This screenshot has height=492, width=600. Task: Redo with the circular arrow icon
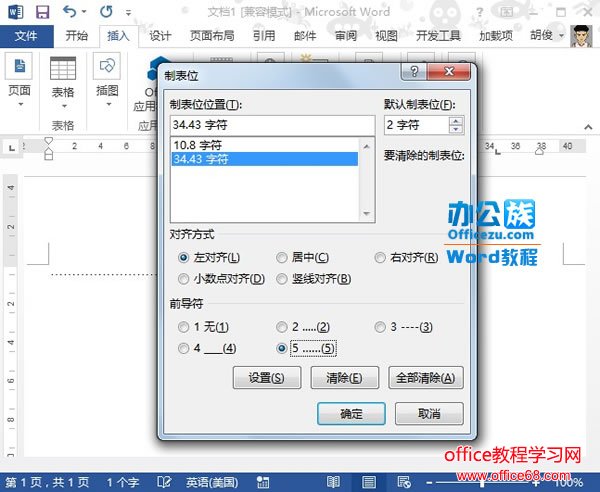(x=106, y=12)
